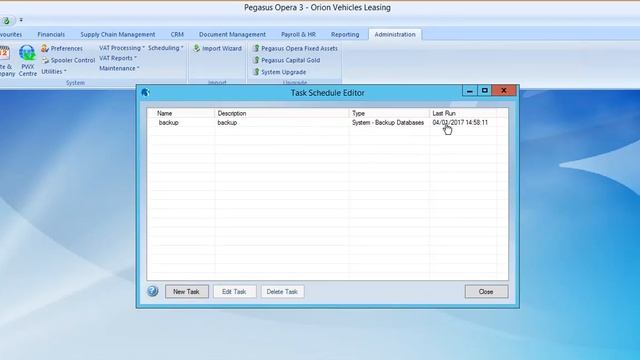Open Pegasus Opera Fixed Assets upgrade
The height and width of the screenshot is (360, 640).
[295, 49]
